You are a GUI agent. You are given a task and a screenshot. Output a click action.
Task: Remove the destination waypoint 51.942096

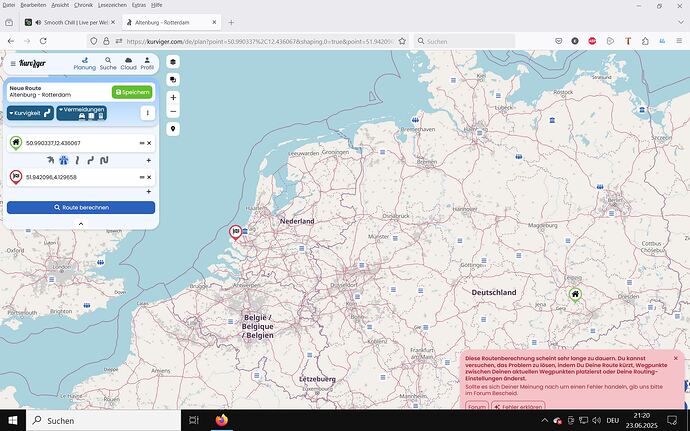pyautogui.click(x=149, y=177)
